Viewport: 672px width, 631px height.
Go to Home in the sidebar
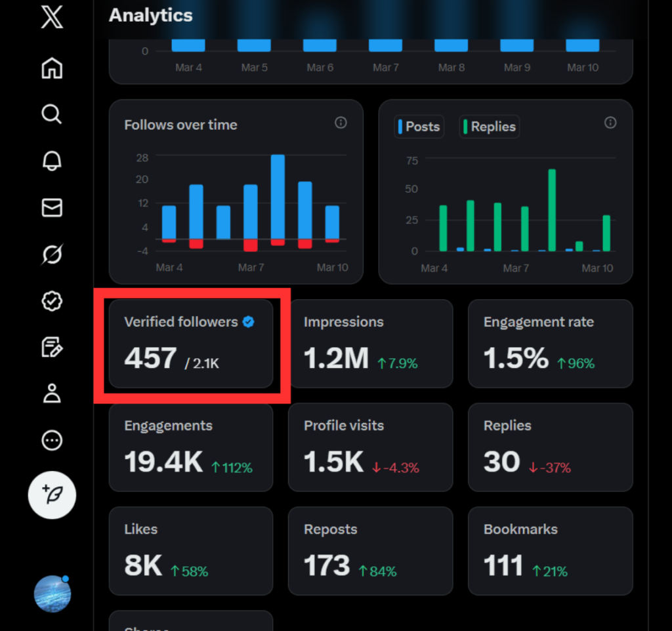(x=52, y=68)
